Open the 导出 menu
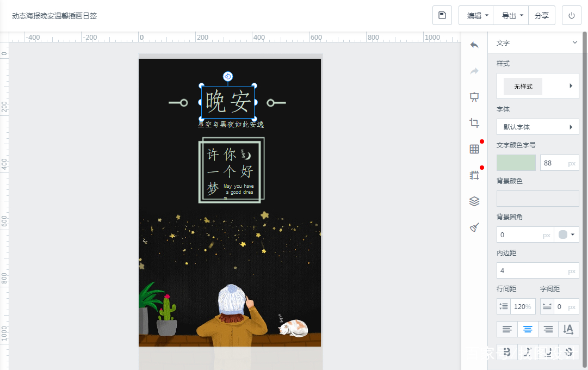The image size is (588, 370). (x=511, y=15)
